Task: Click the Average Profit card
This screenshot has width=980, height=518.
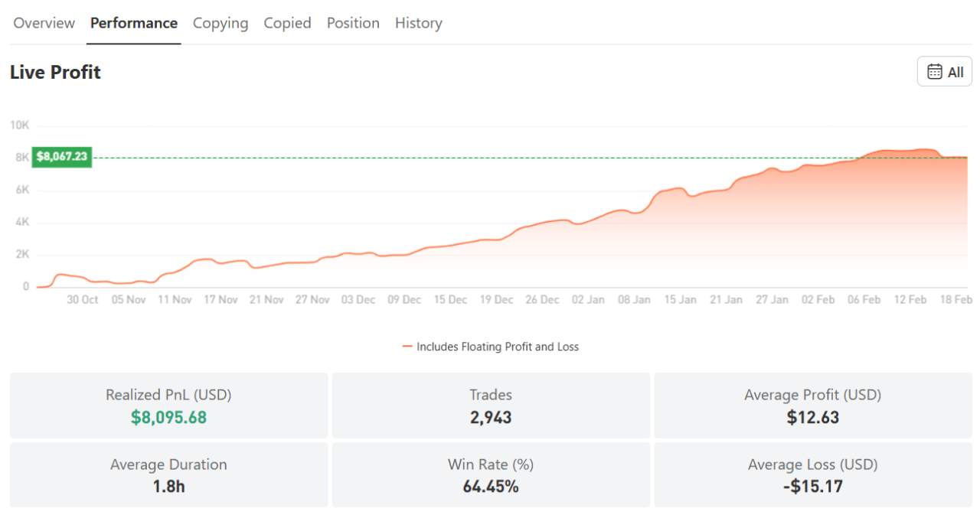Action: pos(814,406)
